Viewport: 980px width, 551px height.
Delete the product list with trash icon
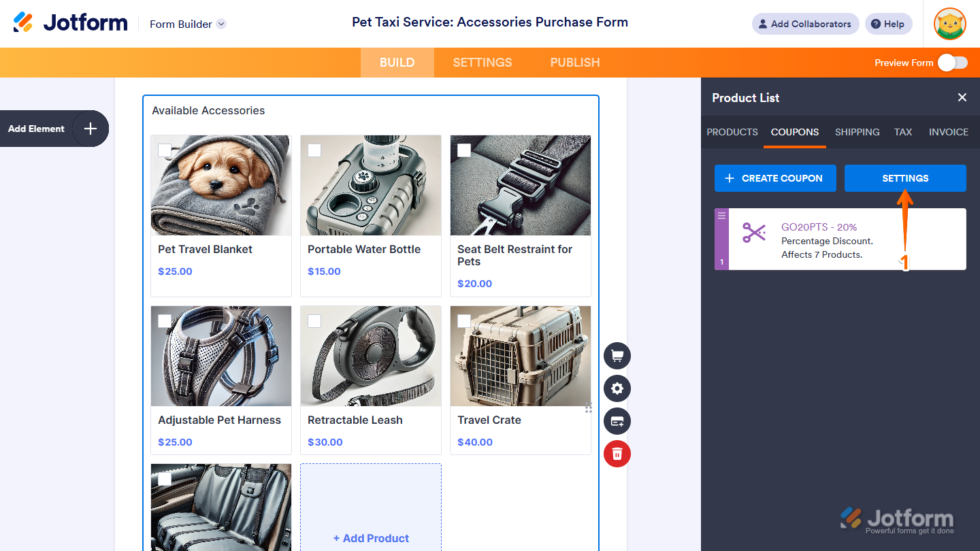(x=617, y=454)
